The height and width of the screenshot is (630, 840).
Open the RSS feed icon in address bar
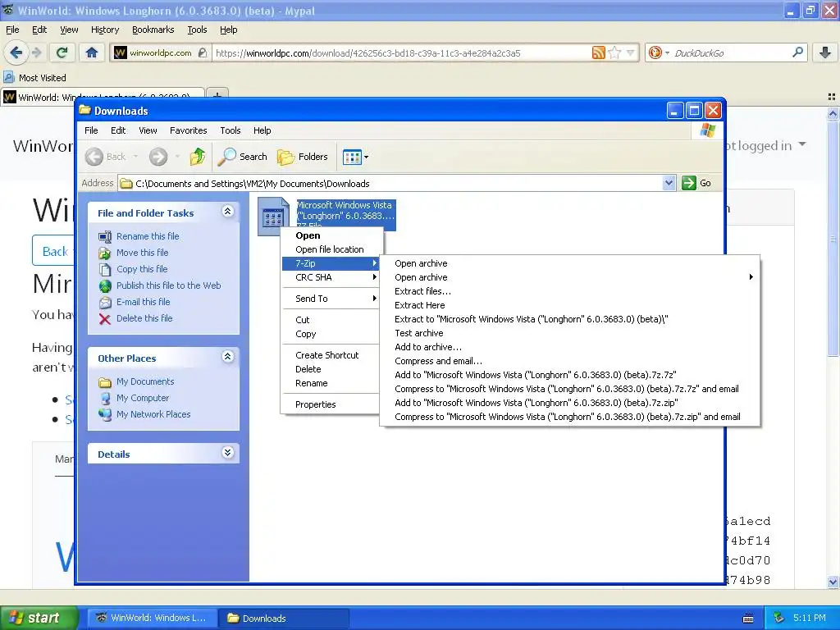click(x=598, y=52)
